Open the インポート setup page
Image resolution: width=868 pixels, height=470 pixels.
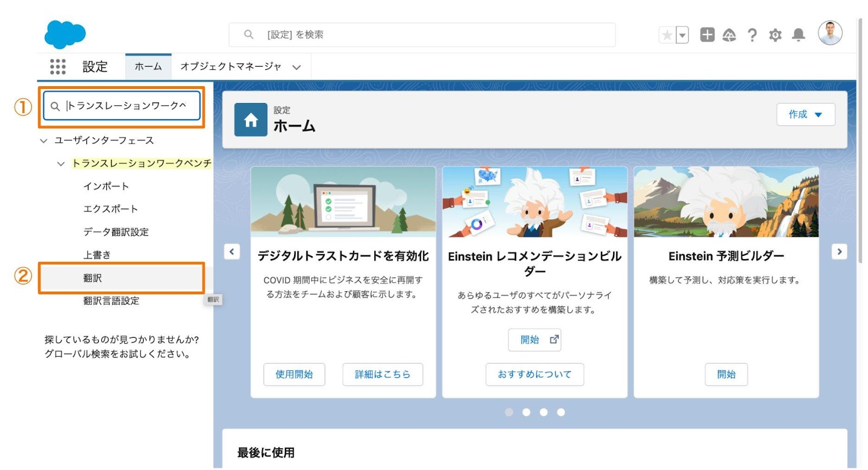tap(106, 186)
